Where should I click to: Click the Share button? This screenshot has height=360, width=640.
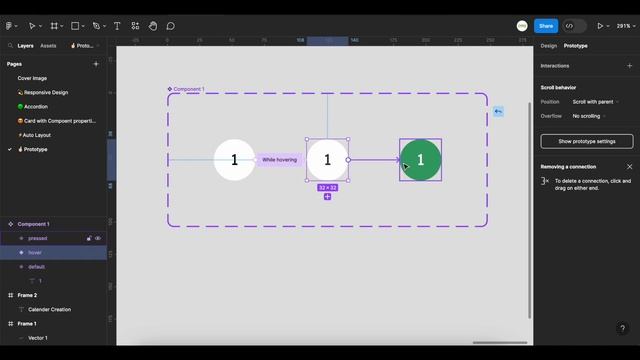(546, 26)
